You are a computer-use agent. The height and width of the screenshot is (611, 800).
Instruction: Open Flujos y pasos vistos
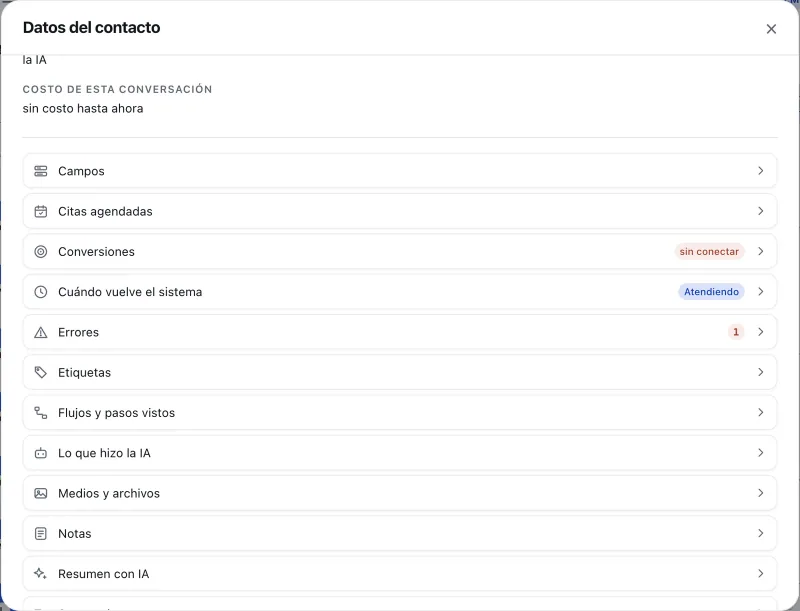pos(400,413)
